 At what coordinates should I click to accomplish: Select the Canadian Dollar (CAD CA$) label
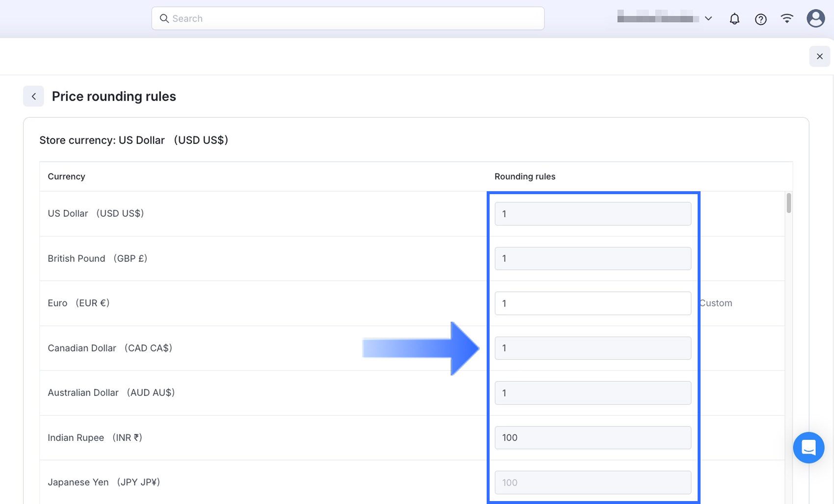(110, 348)
